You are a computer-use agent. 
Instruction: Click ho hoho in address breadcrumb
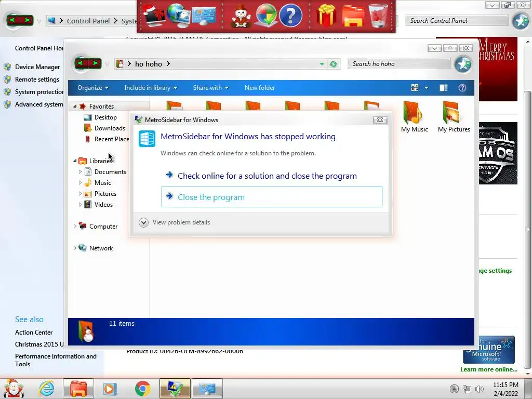(x=149, y=64)
